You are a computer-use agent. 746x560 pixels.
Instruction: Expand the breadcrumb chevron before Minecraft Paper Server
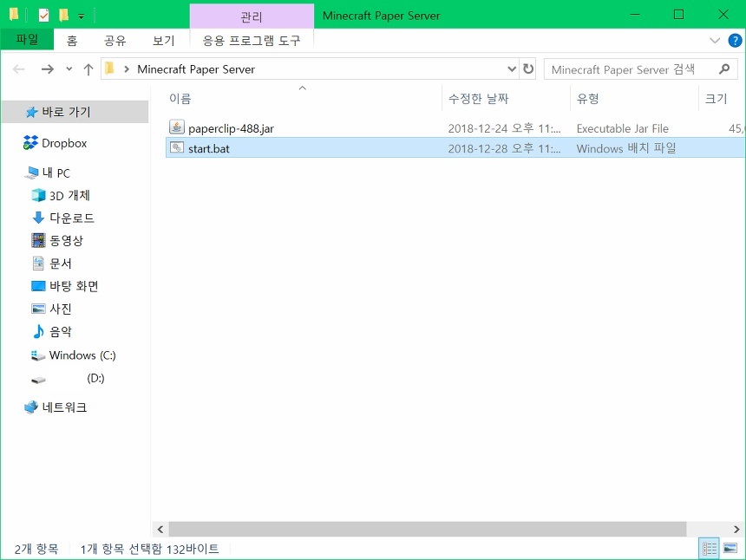127,69
